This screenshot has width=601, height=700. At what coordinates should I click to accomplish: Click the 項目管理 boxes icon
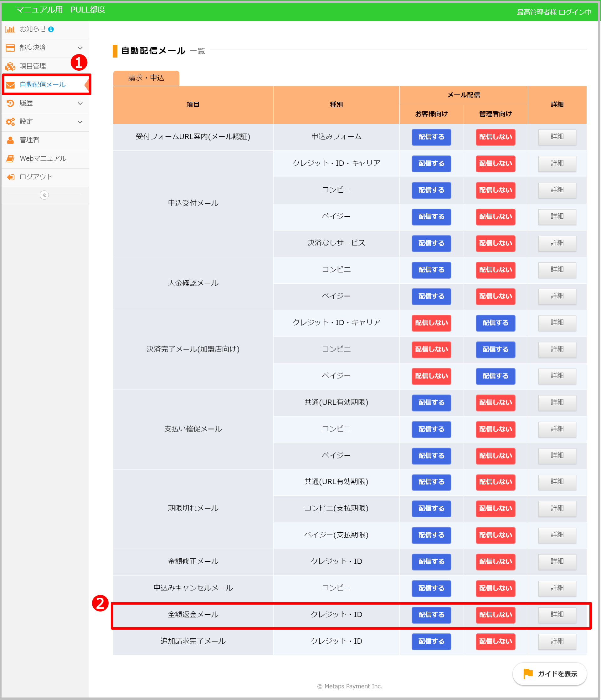point(10,66)
